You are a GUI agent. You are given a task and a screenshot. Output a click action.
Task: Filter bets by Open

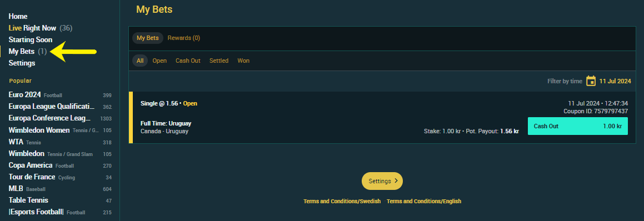[x=159, y=61]
